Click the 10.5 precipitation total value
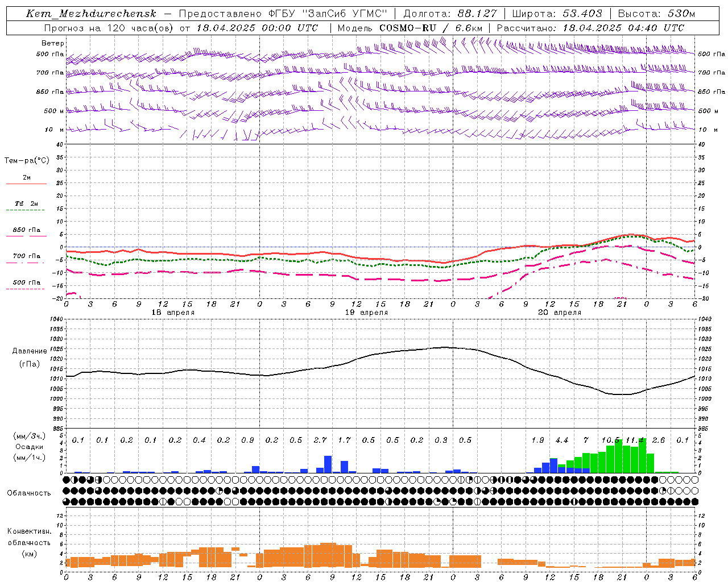728x582 pixels. (611, 440)
